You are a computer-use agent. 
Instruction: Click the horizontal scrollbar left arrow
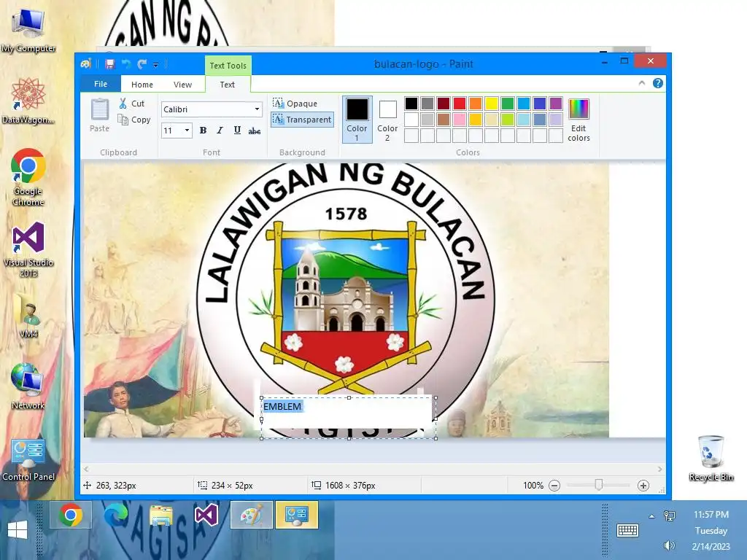coord(86,470)
